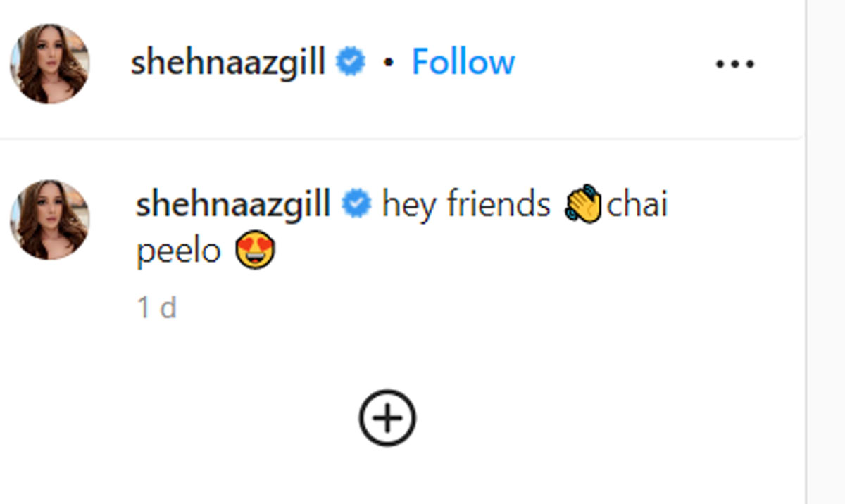Follow the shehnaazgill account

(x=463, y=63)
